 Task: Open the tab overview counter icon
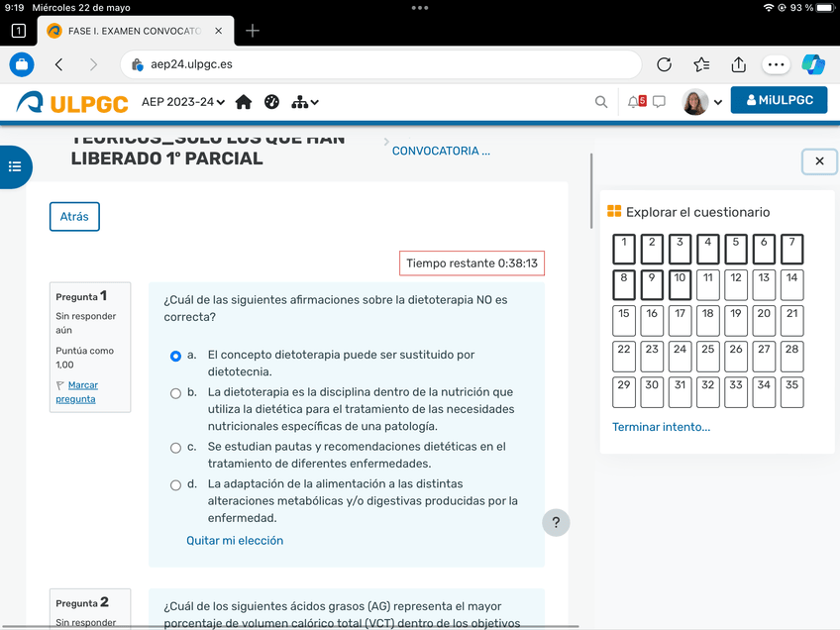18,31
